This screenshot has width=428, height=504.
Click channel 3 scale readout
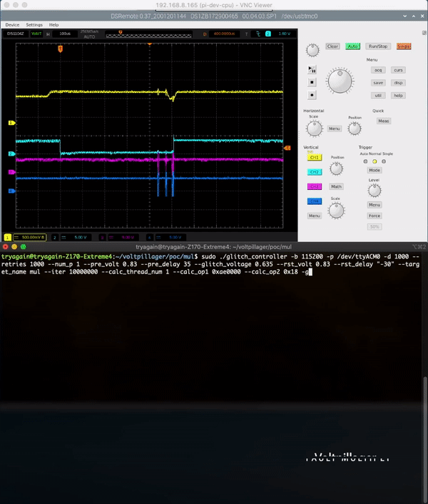tap(123, 237)
